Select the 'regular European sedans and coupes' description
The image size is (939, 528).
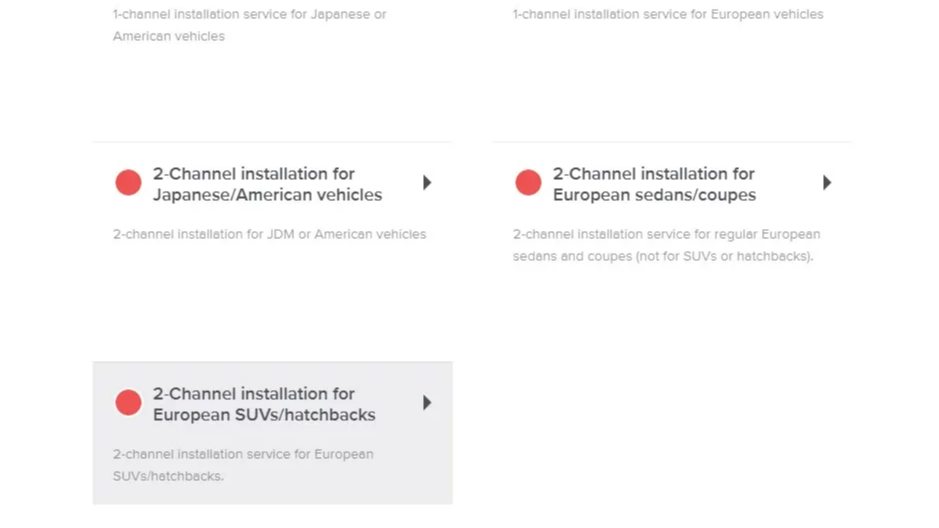click(667, 245)
